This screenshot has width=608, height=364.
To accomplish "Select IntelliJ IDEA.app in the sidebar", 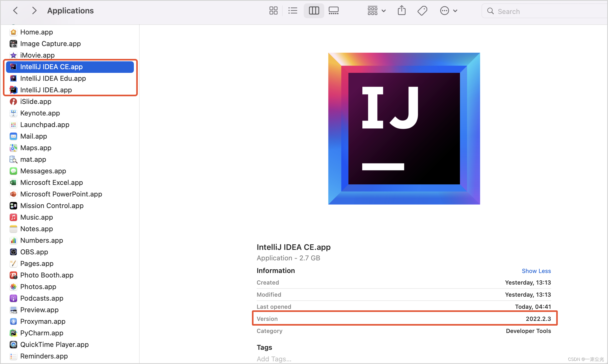I will 46,90.
